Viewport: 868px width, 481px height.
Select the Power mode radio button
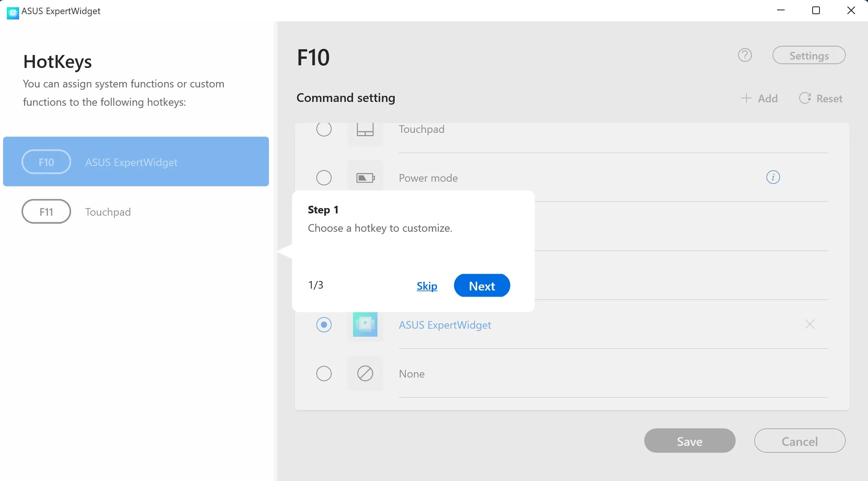324,178
